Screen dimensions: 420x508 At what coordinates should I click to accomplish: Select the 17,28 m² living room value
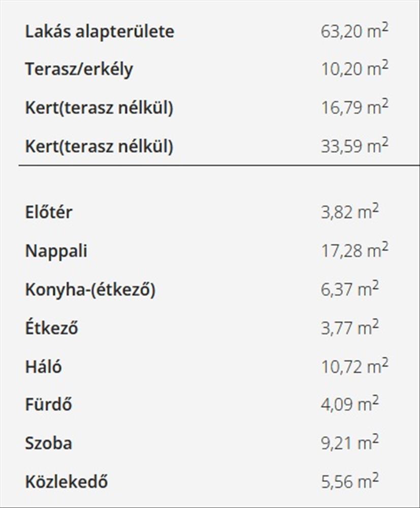point(354,251)
